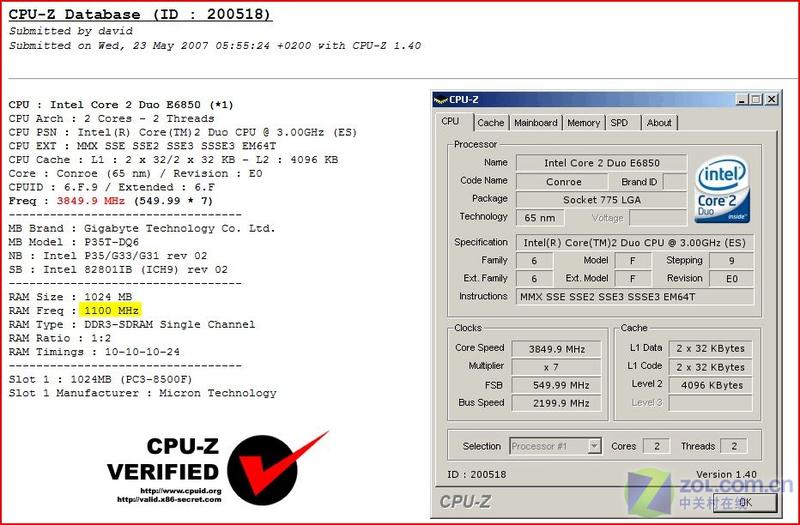Click the L1 Data value 2 x 32 KBytes
800x525 pixels.
[710, 348]
